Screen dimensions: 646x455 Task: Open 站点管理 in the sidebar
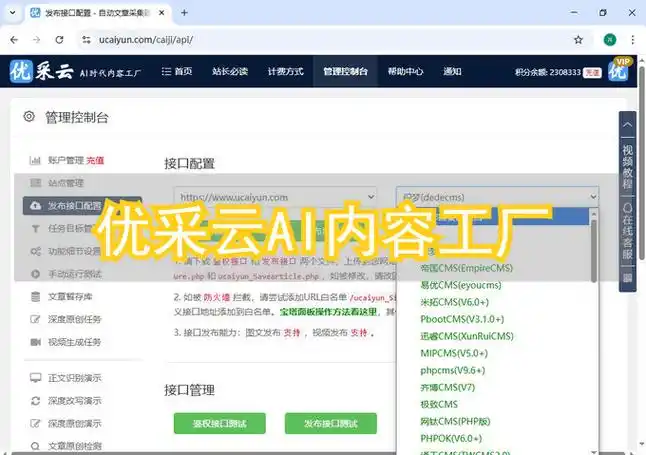[x=66, y=183]
